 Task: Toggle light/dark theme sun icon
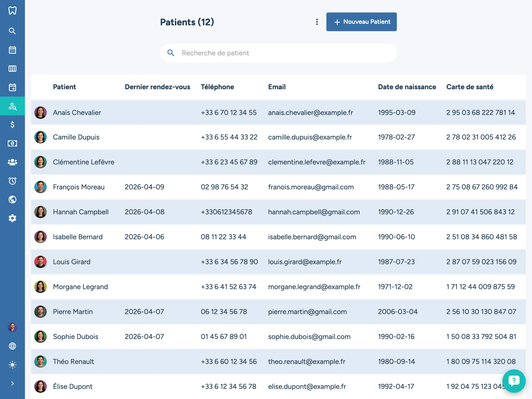click(x=12, y=365)
